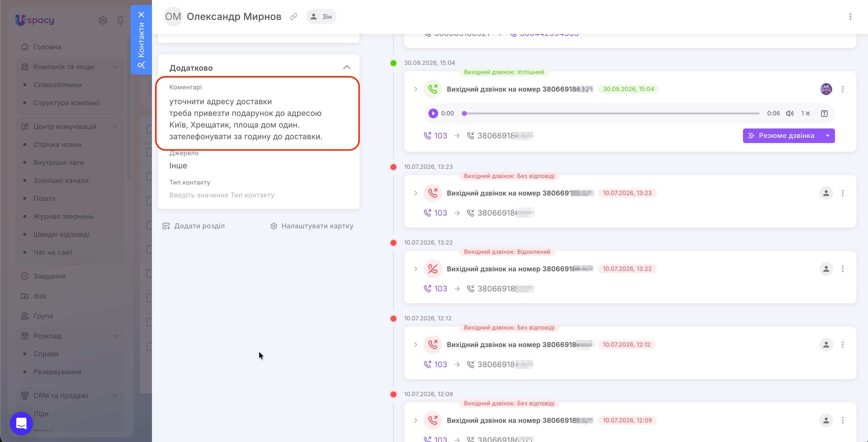
Task: Click Джерело value Інше
Action: click(x=178, y=166)
